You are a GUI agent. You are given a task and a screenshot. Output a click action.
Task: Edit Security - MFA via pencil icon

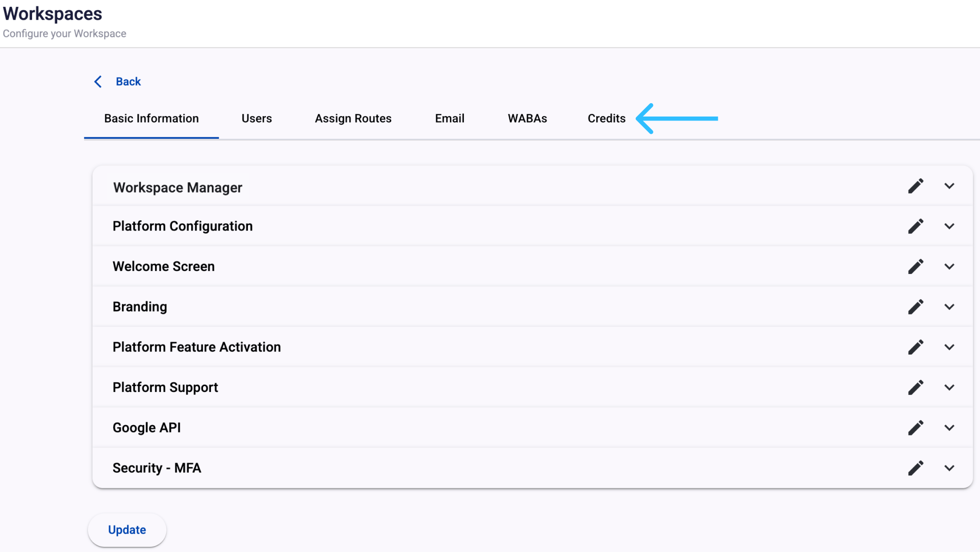[915, 468]
